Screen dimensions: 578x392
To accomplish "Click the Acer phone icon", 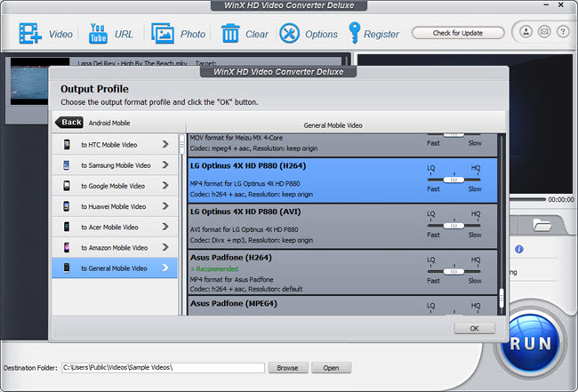I will coord(67,227).
